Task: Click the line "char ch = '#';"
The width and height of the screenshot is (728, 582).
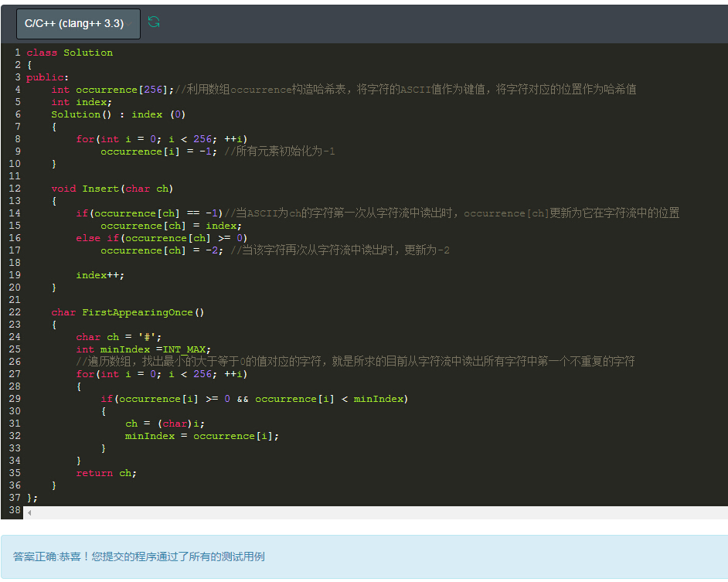Action: coord(119,337)
